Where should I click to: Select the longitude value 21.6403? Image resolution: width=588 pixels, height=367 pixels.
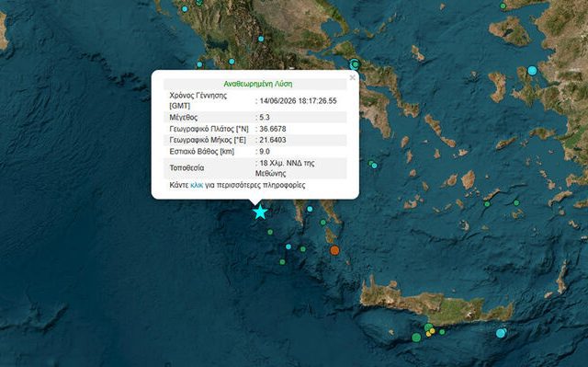[x=273, y=140]
